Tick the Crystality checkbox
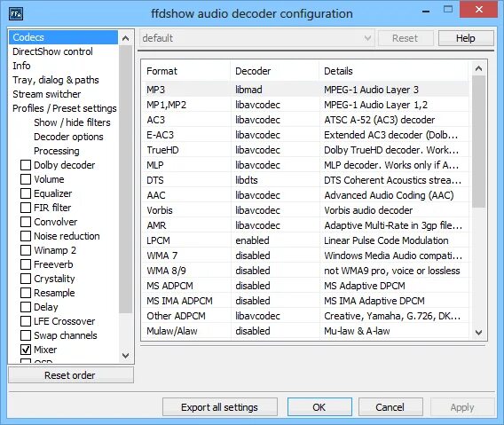The height and width of the screenshot is (425, 504). point(26,279)
